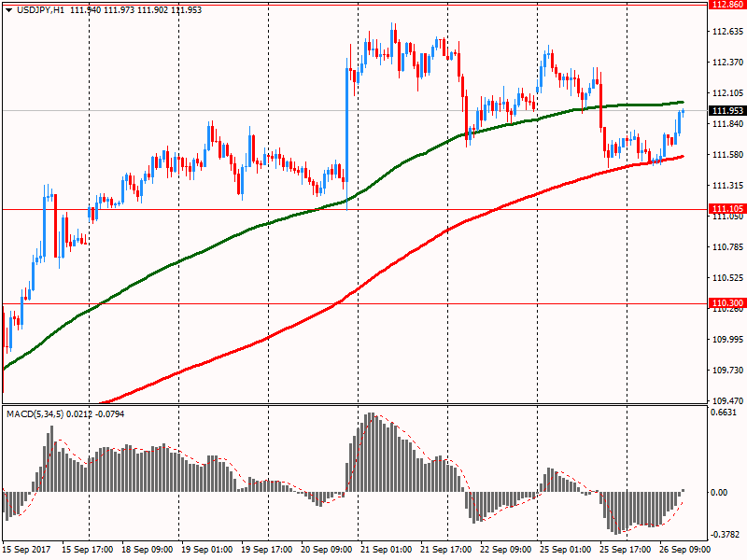Click the MACD(5,34,5) indicator label

[x=35, y=414]
